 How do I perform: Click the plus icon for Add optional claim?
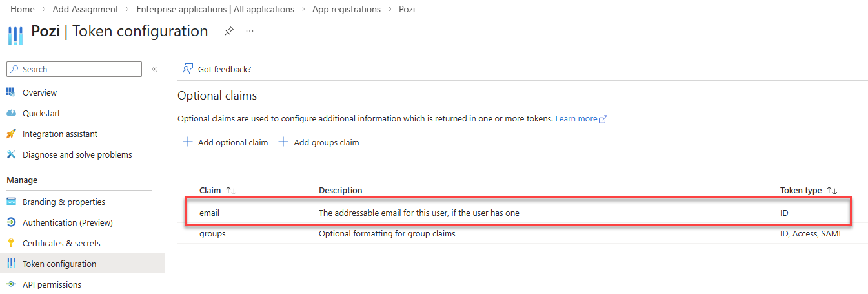(188, 142)
